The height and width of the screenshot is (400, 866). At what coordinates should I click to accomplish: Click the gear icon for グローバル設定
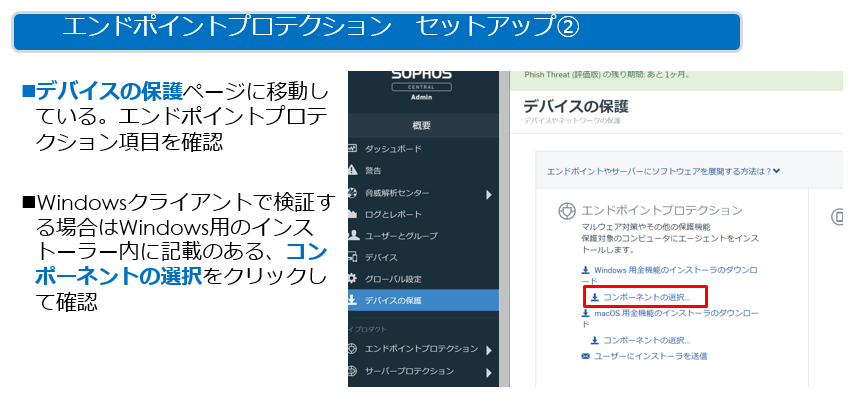coord(352,278)
